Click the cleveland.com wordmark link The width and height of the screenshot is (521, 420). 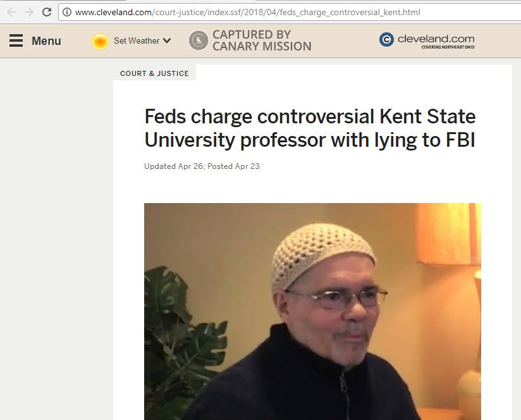pyautogui.click(x=436, y=39)
